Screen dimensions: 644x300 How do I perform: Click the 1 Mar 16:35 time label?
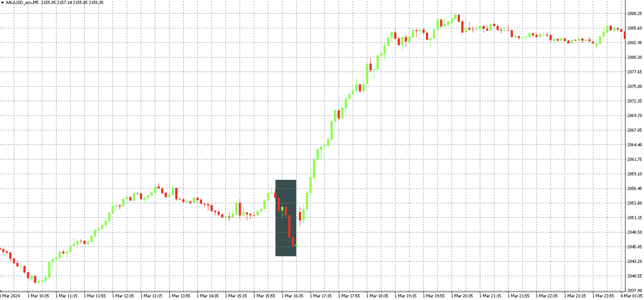tap(292, 296)
